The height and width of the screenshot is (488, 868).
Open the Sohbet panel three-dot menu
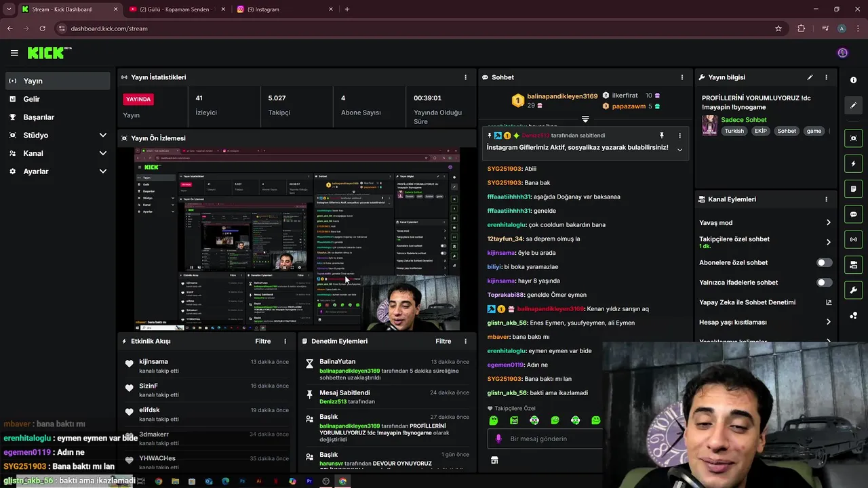pyautogui.click(x=682, y=77)
